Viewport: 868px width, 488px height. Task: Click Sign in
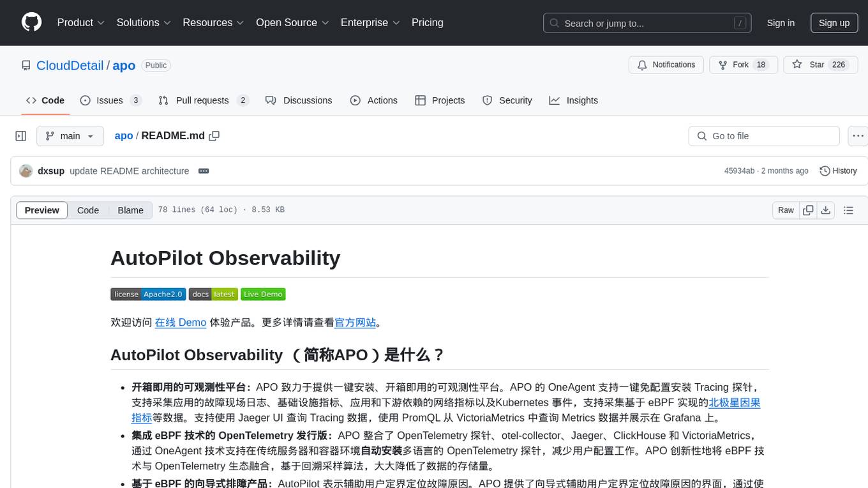[x=781, y=23]
